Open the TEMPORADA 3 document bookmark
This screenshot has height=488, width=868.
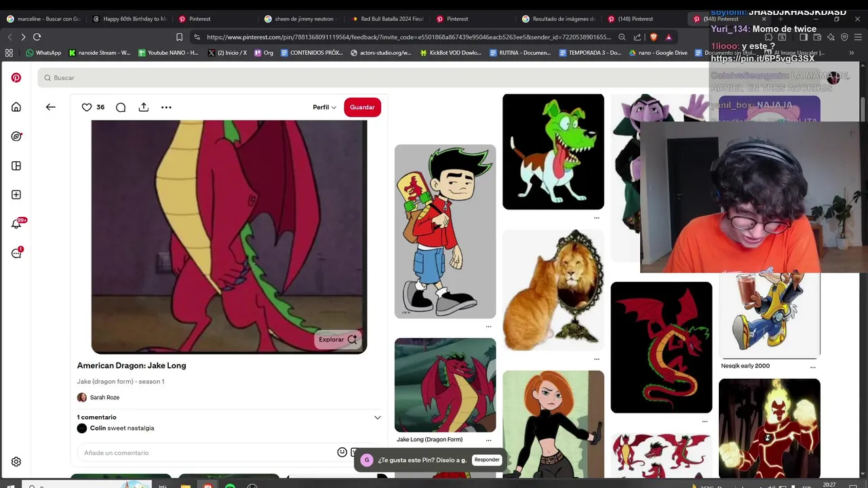(590, 52)
